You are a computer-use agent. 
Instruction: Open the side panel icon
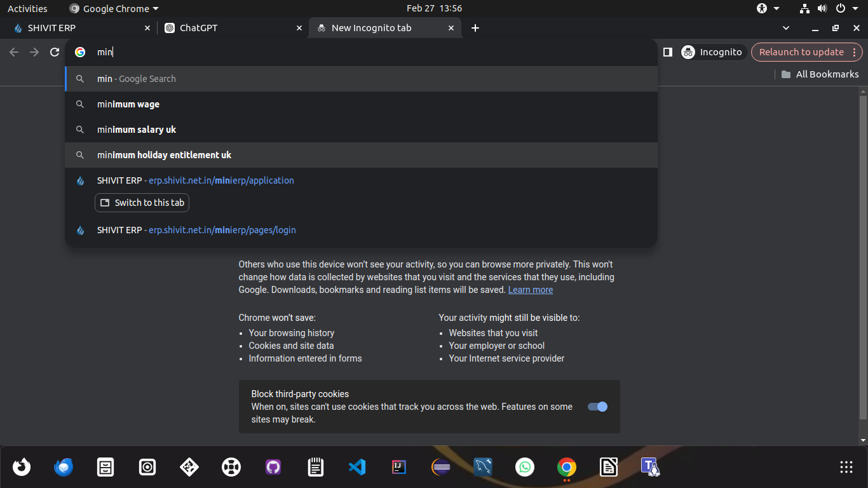pyautogui.click(x=667, y=52)
